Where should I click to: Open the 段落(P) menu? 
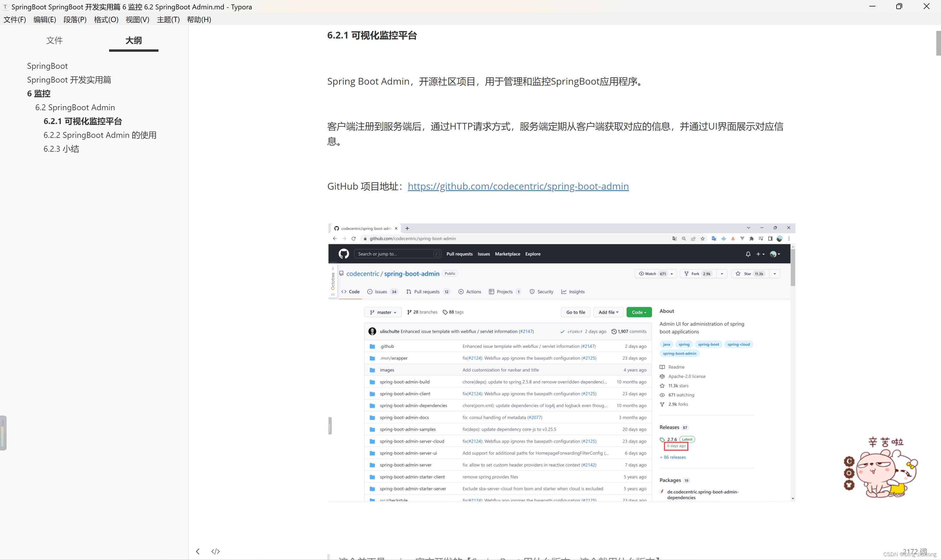[75, 20]
